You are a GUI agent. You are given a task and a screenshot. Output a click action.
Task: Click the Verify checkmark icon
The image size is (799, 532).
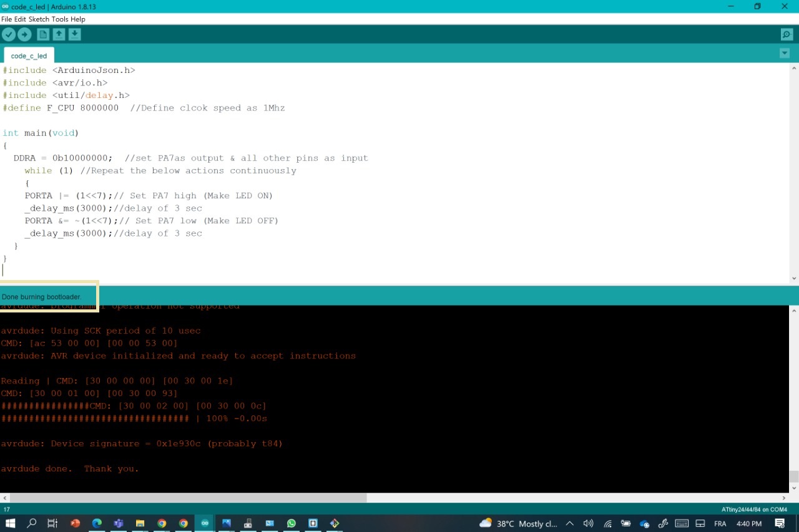click(9, 35)
